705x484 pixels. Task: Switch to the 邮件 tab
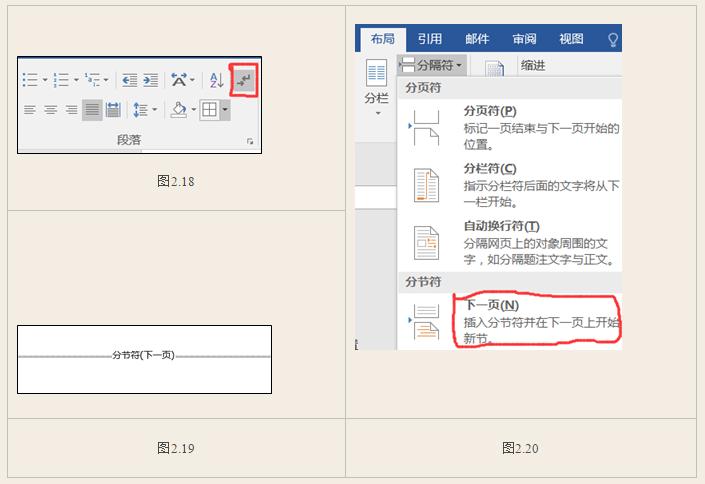[477, 39]
